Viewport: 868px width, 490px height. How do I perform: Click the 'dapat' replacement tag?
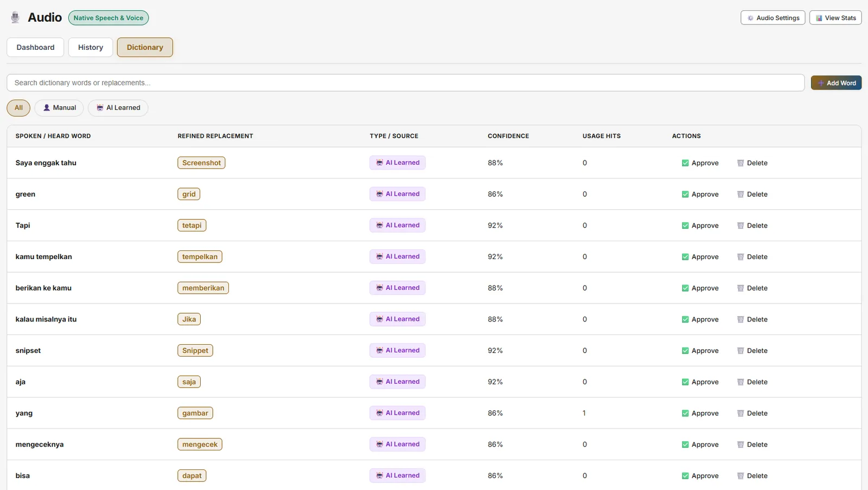[x=192, y=476]
